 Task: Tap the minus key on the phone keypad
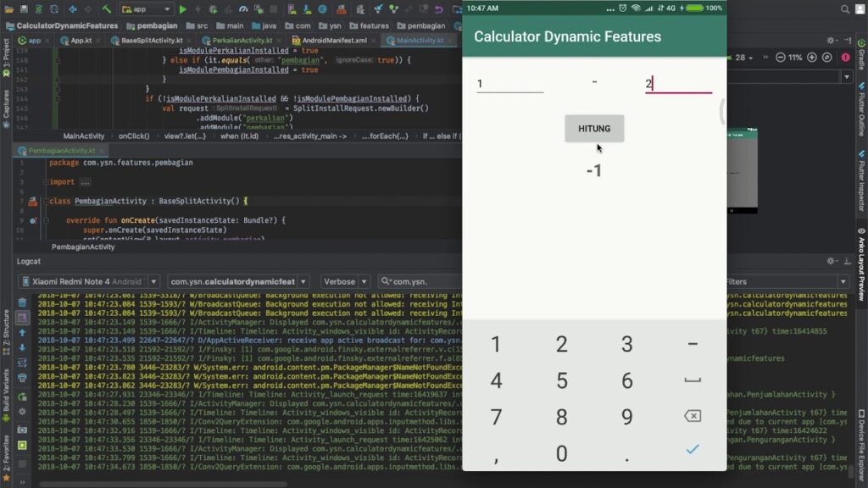tap(693, 344)
